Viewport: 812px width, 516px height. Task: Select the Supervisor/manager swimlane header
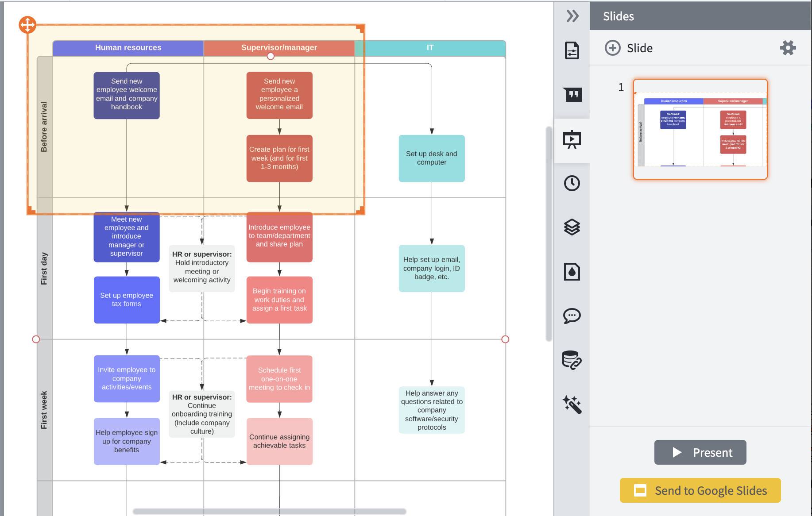[x=279, y=48]
